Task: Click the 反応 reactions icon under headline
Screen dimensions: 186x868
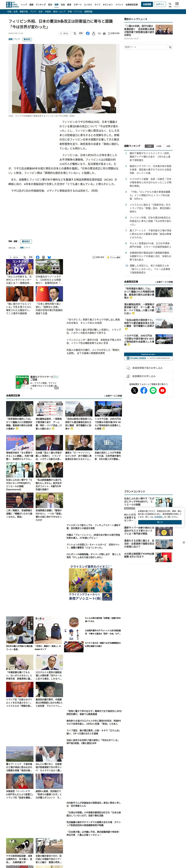Action: pos(81,33)
